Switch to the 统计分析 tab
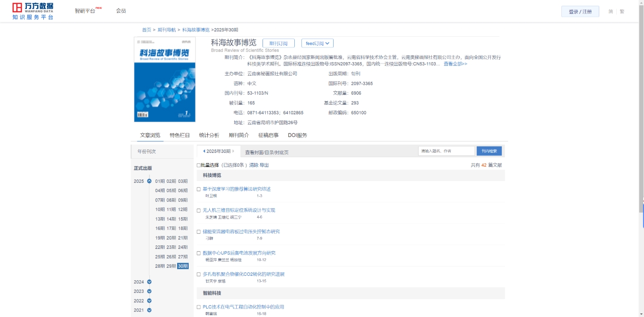This screenshot has width=644, height=317. point(209,135)
